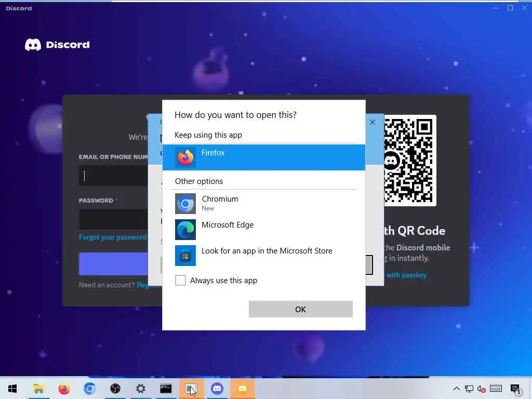Open File Explorer from taskbar
The image size is (532, 399).
(38, 389)
